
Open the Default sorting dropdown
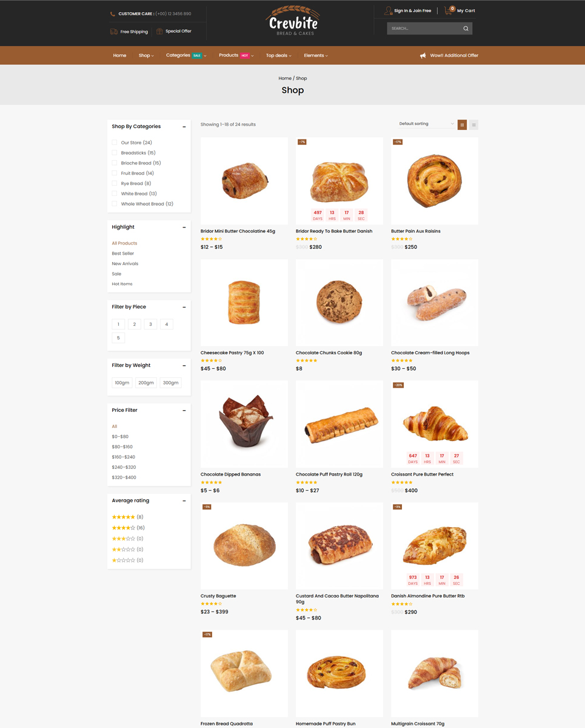coord(426,124)
